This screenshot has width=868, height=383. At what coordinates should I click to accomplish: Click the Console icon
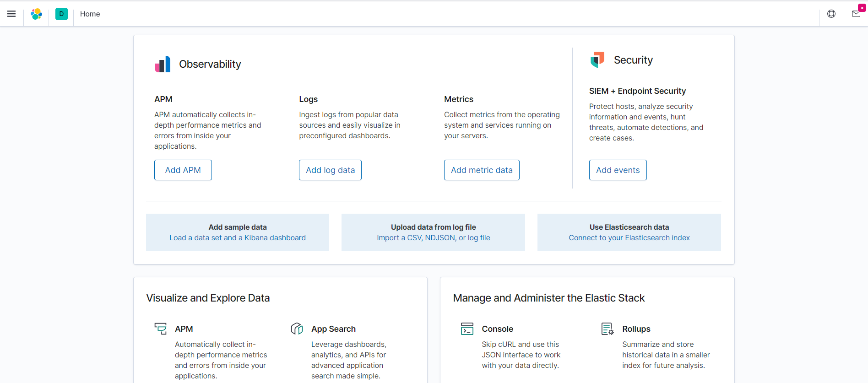tap(467, 329)
